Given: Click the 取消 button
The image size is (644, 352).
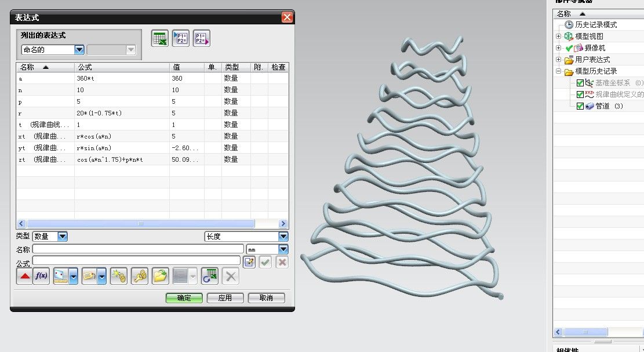Looking at the screenshot, I should pos(266,298).
